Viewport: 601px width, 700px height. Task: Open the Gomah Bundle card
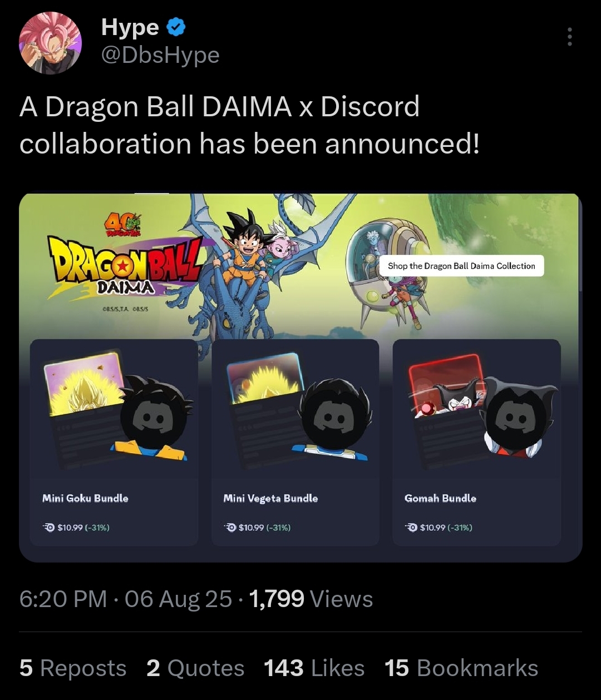pos(477,442)
